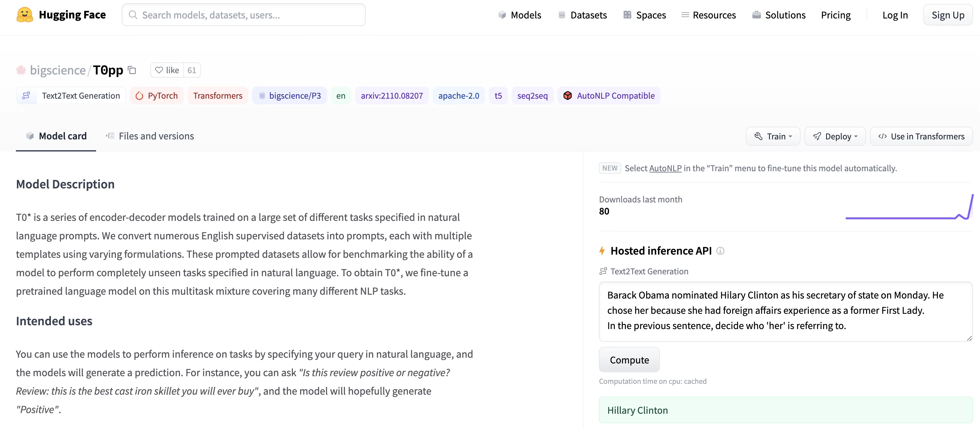Open the AutoNLP link in the banner
Screen dimensions: 980x429
(x=665, y=168)
